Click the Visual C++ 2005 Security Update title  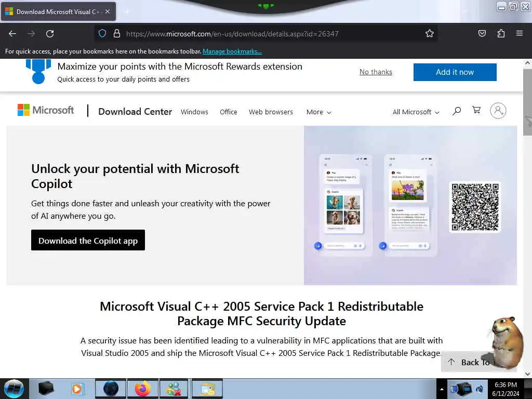click(261, 313)
